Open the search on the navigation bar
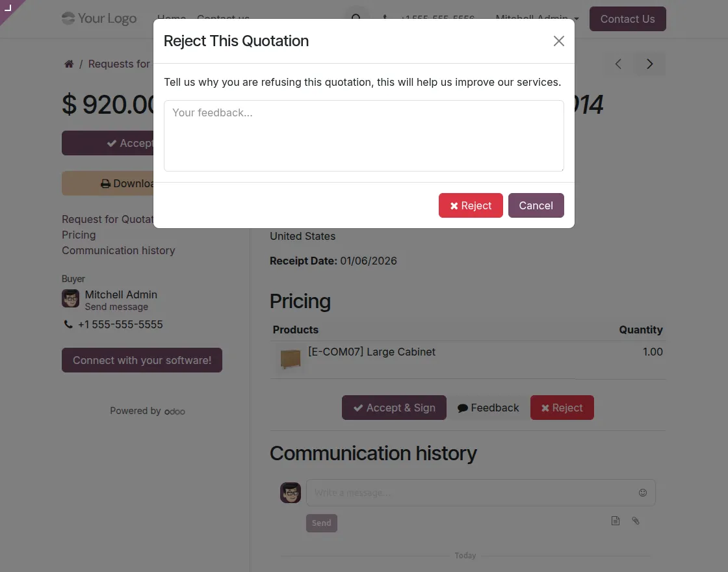The image size is (728, 572). coord(356,18)
